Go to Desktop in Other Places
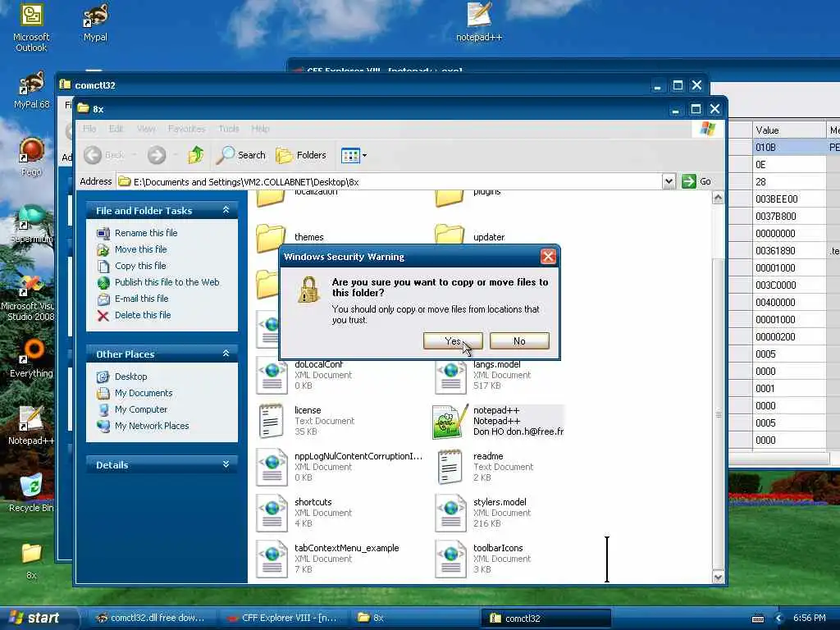The image size is (840, 630). click(x=130, y=377)
